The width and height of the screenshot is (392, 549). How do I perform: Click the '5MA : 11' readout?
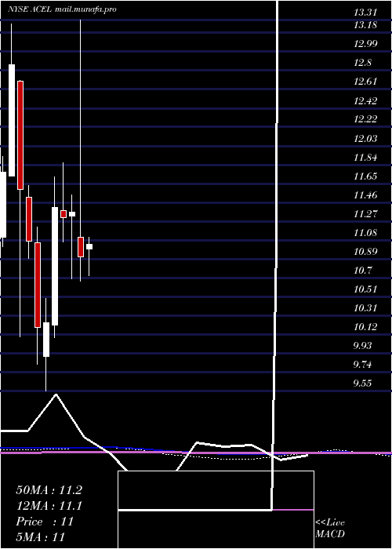tap(41, 537)
